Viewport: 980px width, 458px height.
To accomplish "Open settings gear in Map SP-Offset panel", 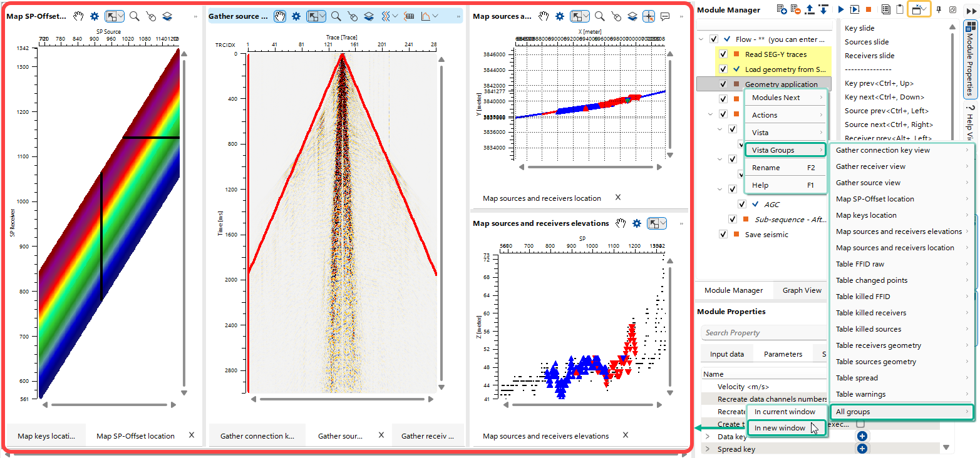I will click(x=95, y=16).
